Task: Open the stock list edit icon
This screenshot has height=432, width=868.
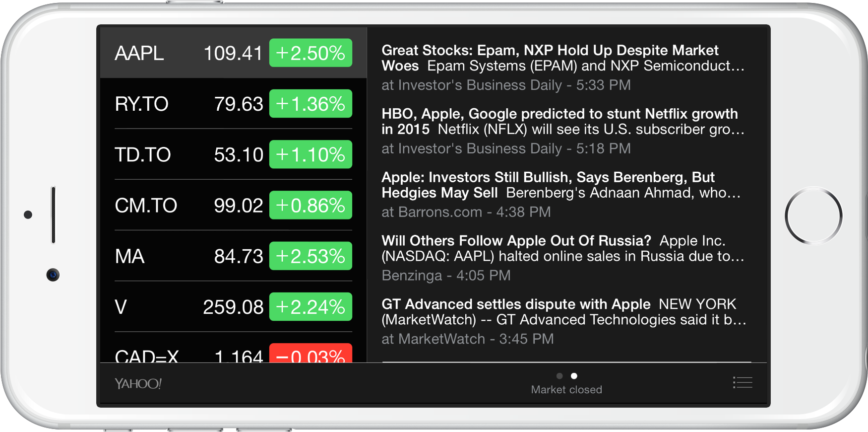Action: tap(743, 382)
